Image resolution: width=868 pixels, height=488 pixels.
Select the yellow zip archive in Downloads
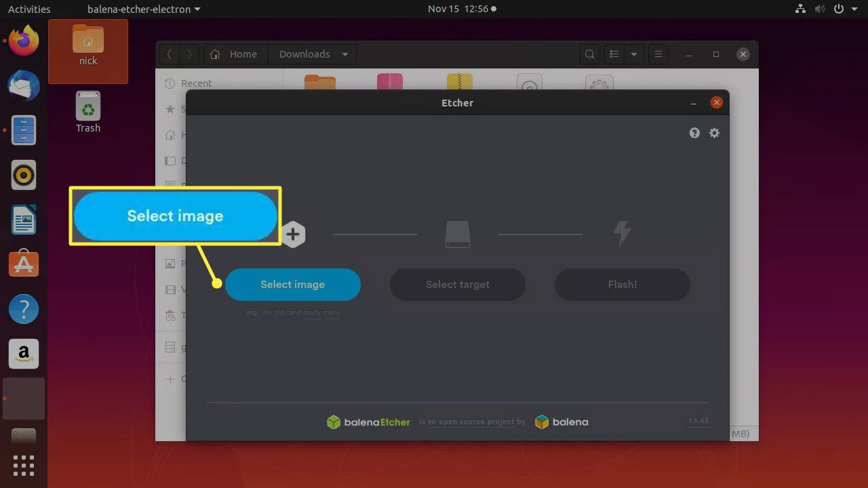click(x=460, y=82)
